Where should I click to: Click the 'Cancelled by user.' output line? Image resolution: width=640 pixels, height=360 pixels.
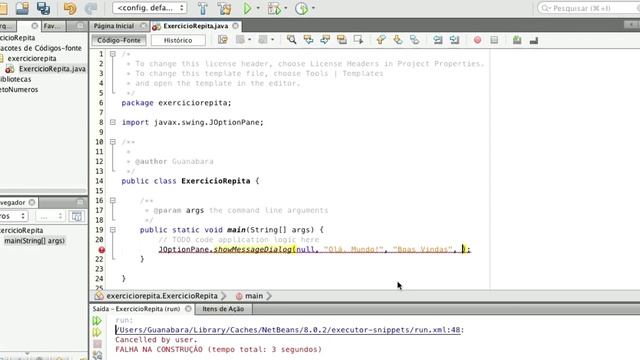pyautogui.click(x=156, y=340)
